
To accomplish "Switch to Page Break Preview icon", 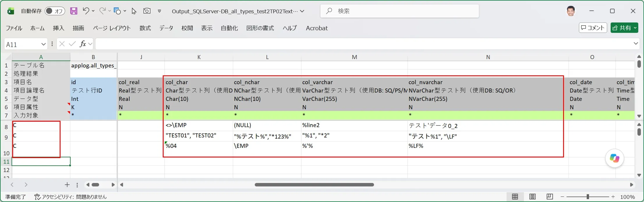I will click(x=549, y=197).
